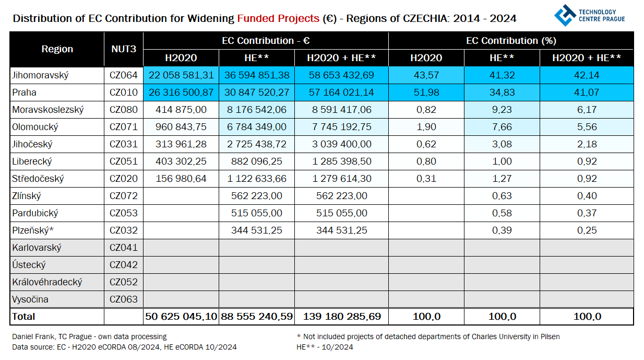Screen dimensions: 644x360
Task: Select the Region column header
Action: tap(57, 49)
